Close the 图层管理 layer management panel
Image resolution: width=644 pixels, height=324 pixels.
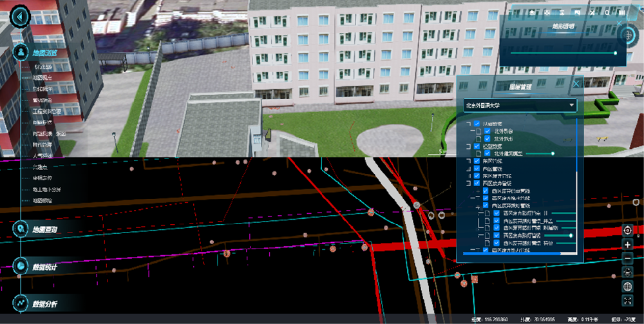pos(576,83)
